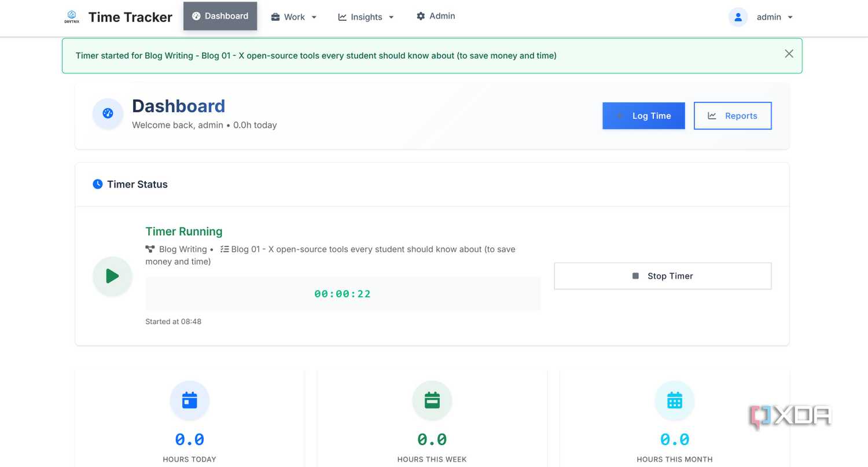Click the Timer Status heading
Screen dimensions: 868x467
137,185
